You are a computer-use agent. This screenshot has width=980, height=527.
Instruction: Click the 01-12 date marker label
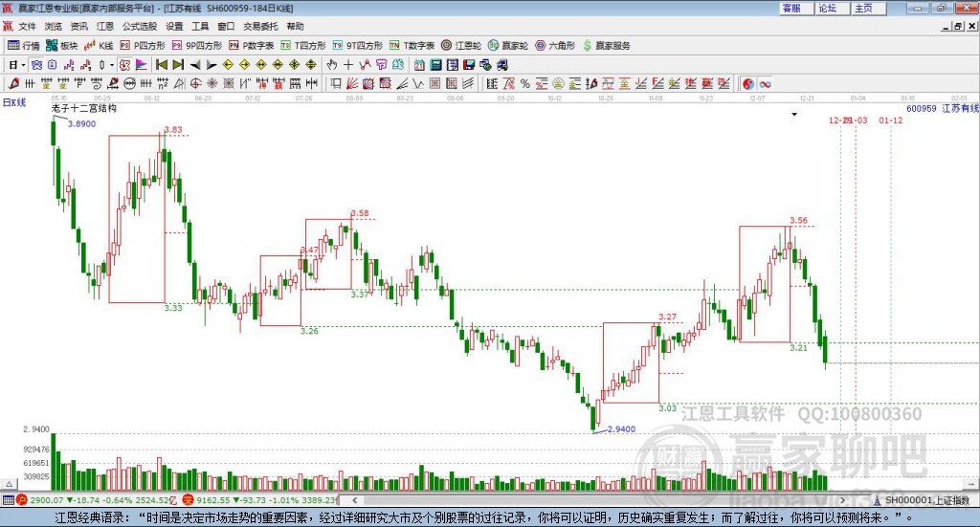point(891,120)
